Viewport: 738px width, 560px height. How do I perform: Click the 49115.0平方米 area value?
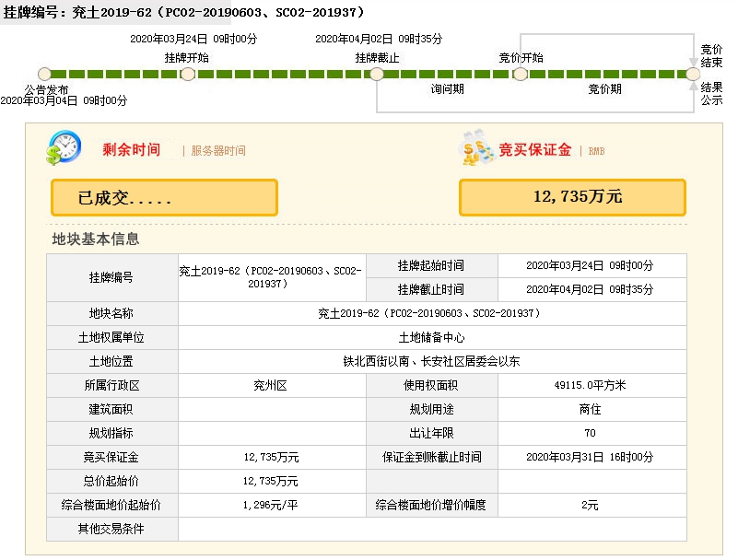tap(592, 386)
